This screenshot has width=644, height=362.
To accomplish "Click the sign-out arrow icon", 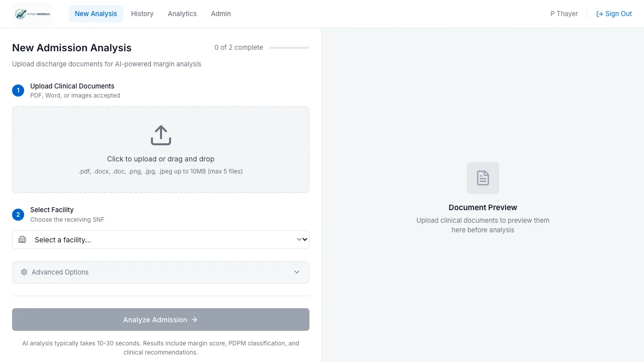I will [x=599, y=14].
